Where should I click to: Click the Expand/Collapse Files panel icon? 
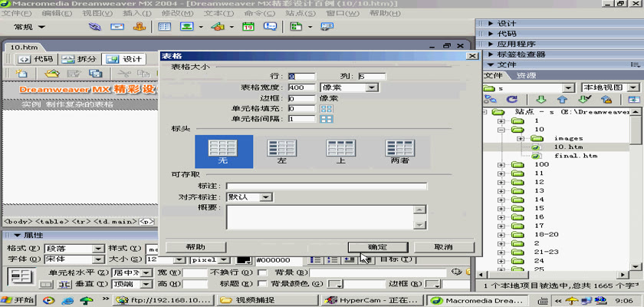(x=635, y=100)
